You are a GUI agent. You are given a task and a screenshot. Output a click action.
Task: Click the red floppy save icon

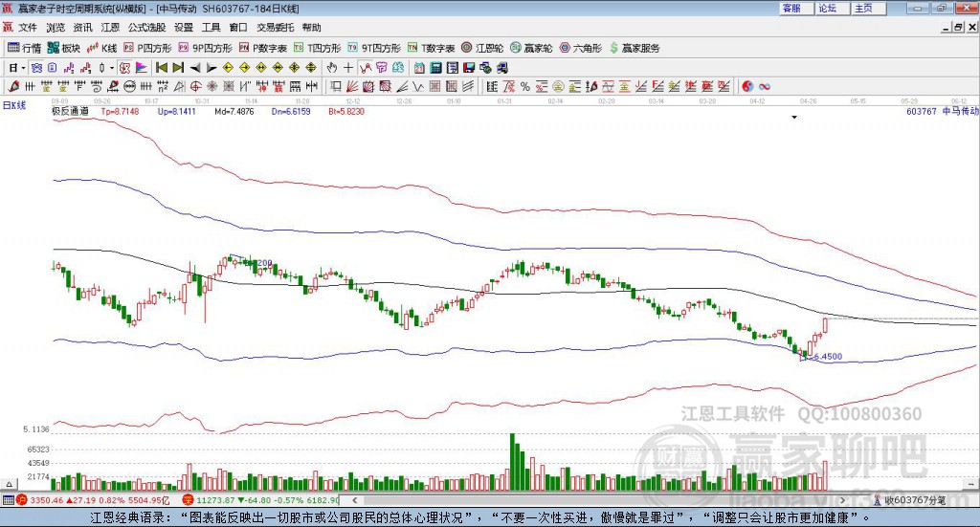pos(469,68)
